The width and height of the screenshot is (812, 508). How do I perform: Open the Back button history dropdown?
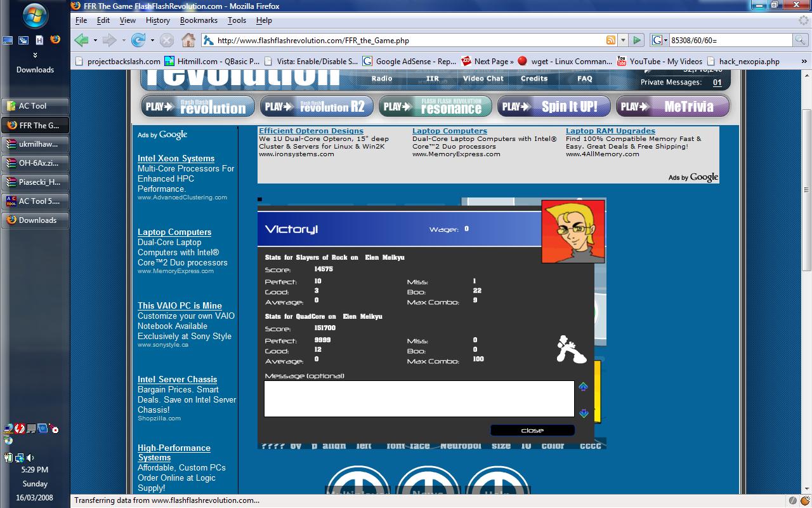(95, 40)
